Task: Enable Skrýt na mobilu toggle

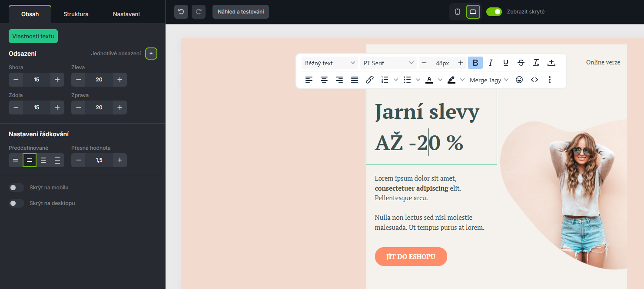Action: point(17,188)
